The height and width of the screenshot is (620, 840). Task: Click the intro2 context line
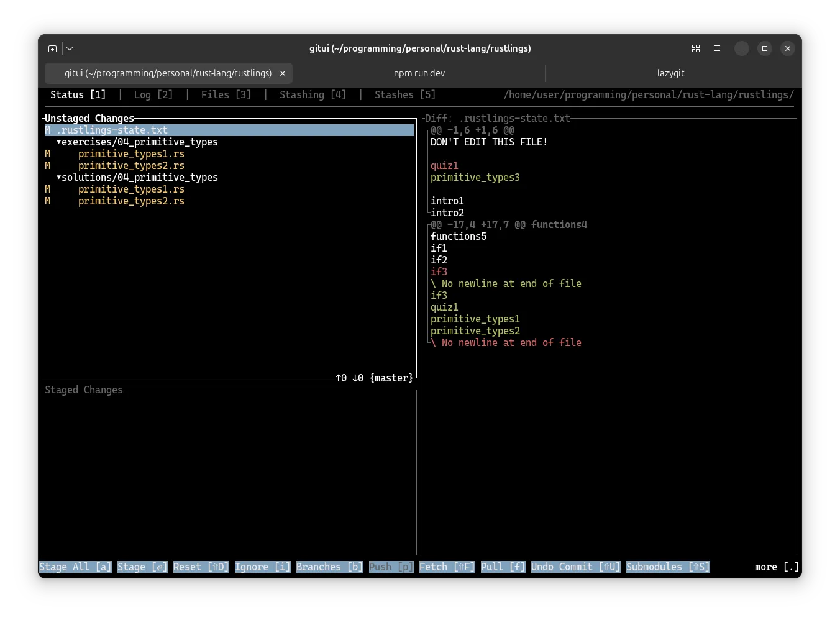(x=447, y=213)
